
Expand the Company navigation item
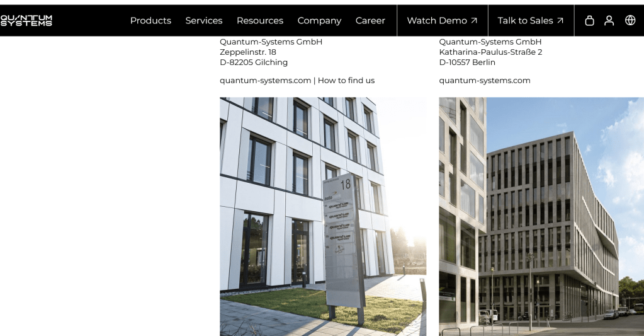319,21
